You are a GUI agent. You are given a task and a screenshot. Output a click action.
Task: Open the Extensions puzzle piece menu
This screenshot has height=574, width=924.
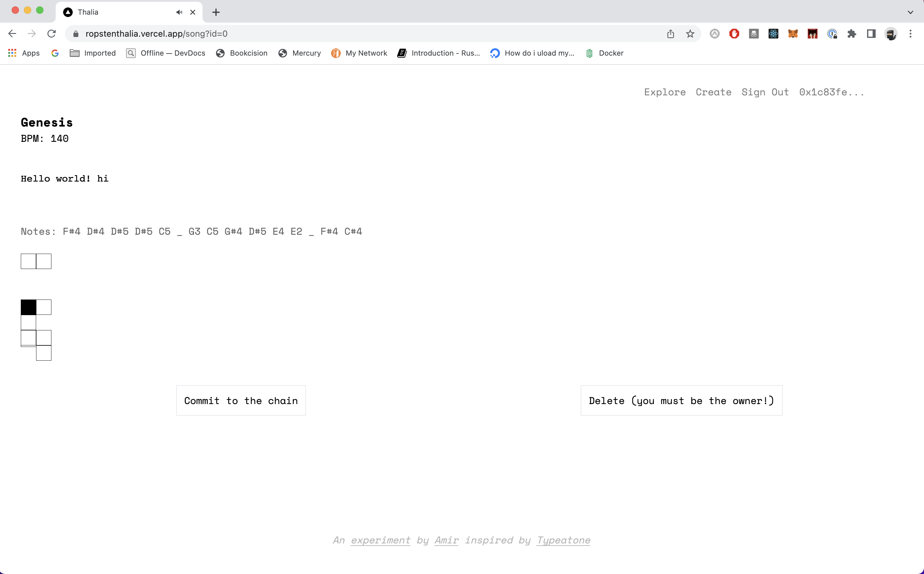pos(851,34)
